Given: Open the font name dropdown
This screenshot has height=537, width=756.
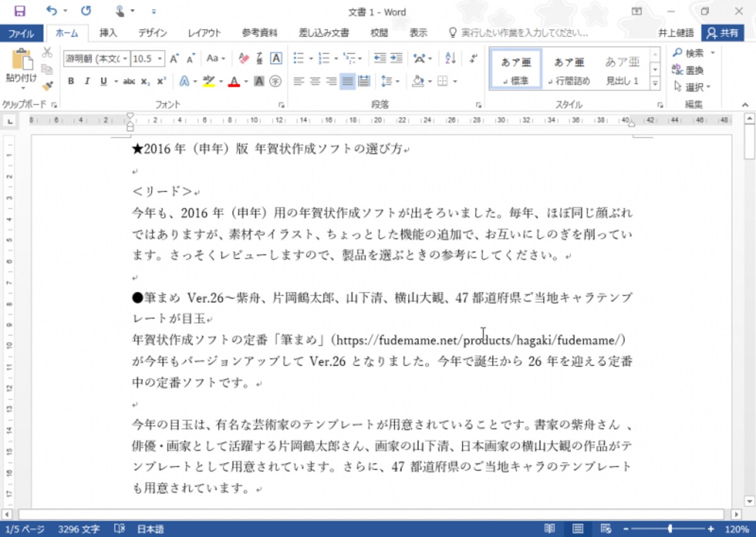Looking at the screenshot, I should (x=125, y=59).
